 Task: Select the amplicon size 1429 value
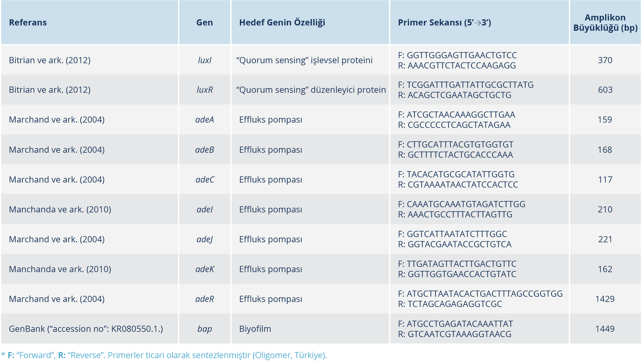pyautogui.click(x=605, y=299)
